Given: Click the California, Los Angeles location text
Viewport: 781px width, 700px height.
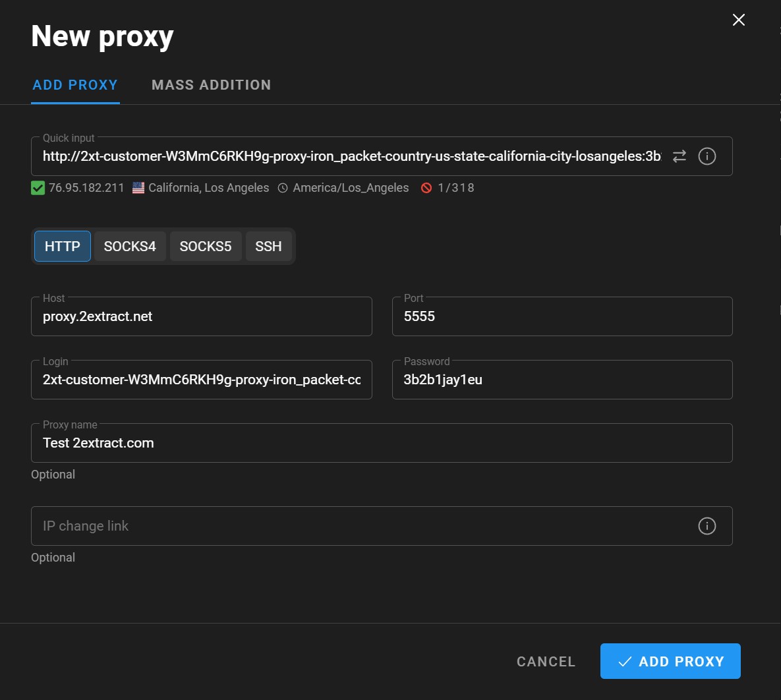Looking at the screenshot, I should pyautogui.click(x=209, y=188).
